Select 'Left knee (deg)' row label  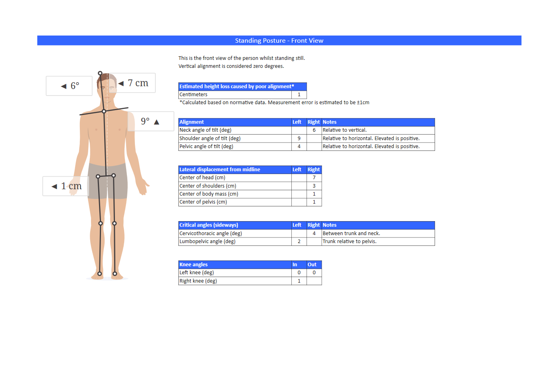(235, 273)
